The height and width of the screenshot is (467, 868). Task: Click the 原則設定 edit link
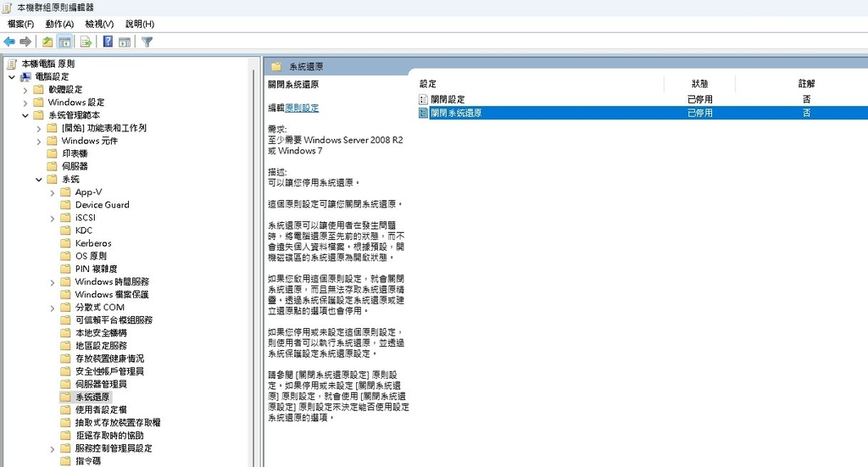[x=302, y=108]
